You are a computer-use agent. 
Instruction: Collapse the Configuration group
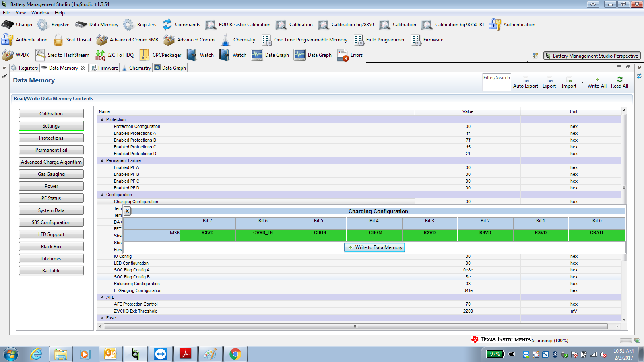[x=102, y=195]
